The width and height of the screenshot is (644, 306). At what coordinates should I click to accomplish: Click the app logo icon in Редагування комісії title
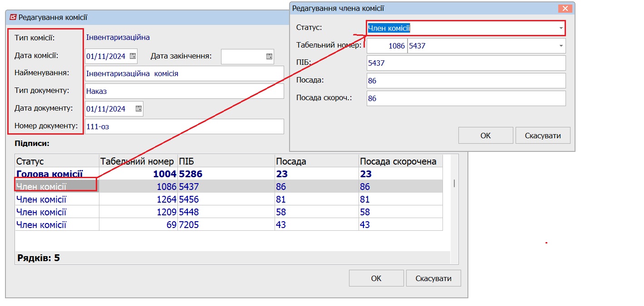[13, 17]
